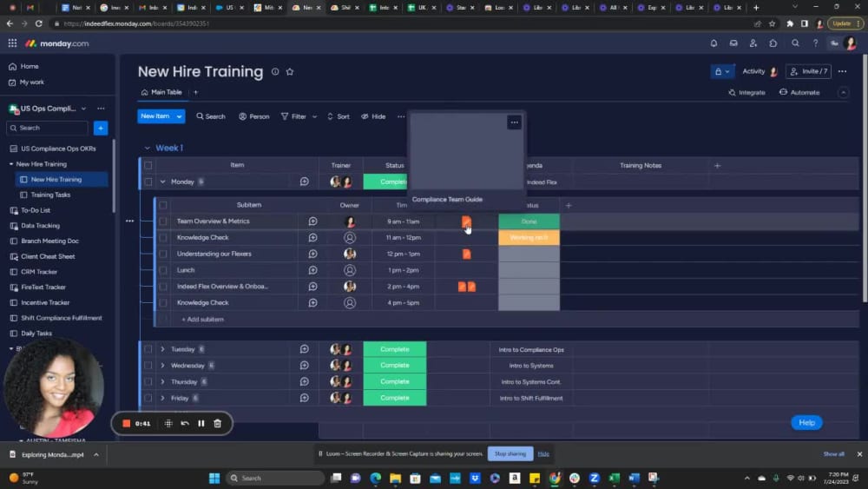Open the file attached to Understanding our Flexers
The width and height of the screenshot is (868, 489).
(467, 254)
